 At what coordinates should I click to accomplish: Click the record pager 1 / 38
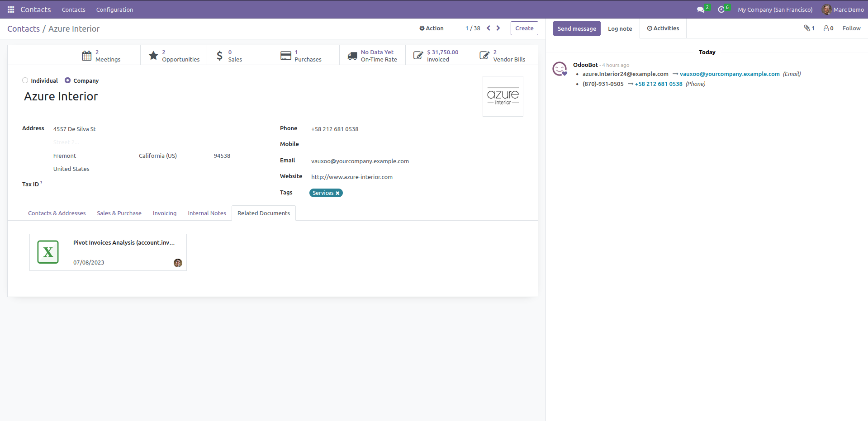tap(473, 28)
